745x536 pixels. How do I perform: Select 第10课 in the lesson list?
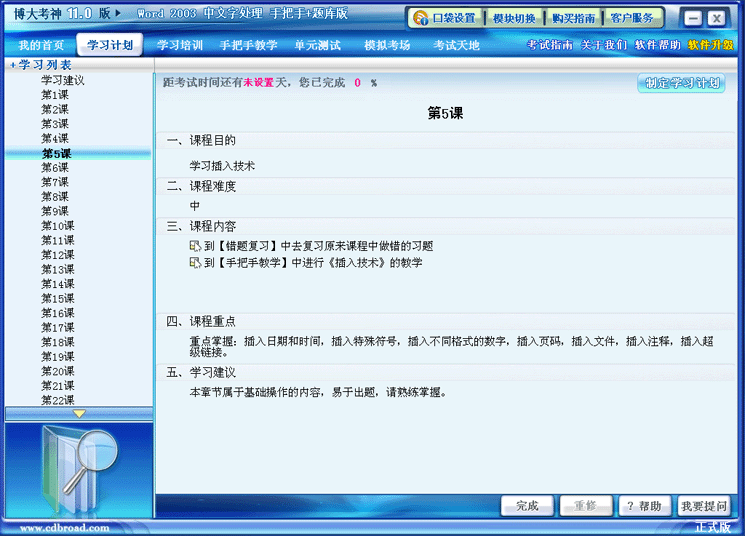tap(57, 226)
